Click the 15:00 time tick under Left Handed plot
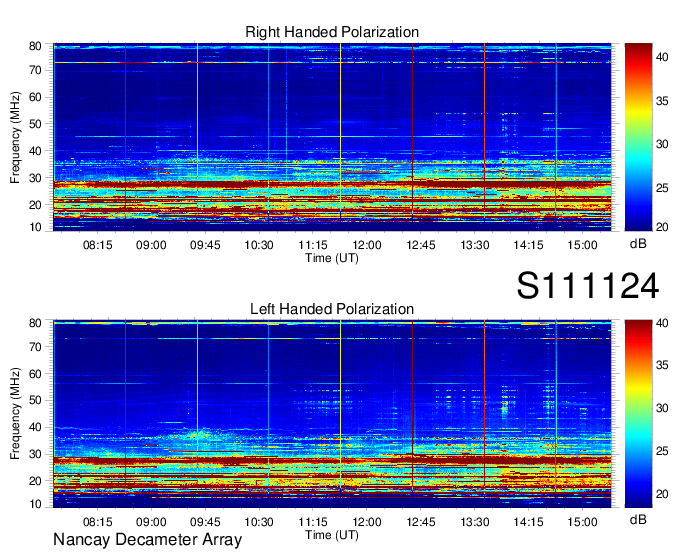Viewport: 680px width, 552px height. click(x=582, y=522)
